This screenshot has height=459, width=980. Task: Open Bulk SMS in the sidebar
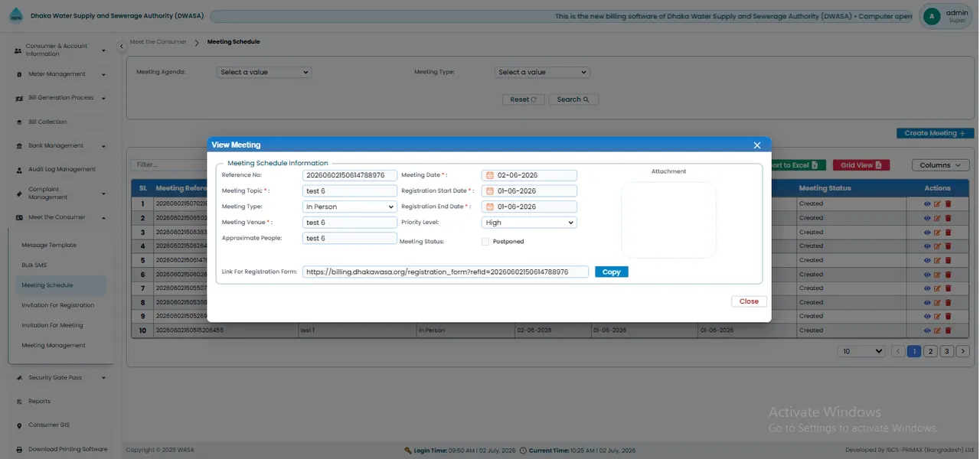[34, 265]
